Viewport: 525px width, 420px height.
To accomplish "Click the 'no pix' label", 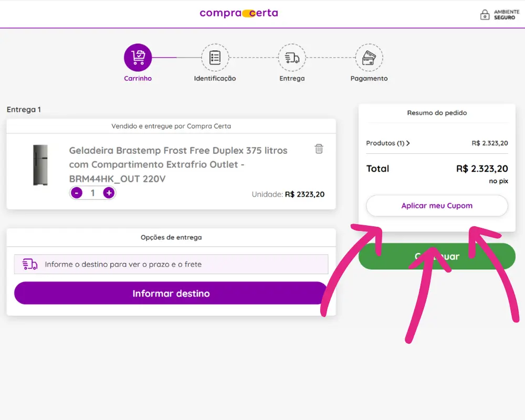I will pos(499,181).
